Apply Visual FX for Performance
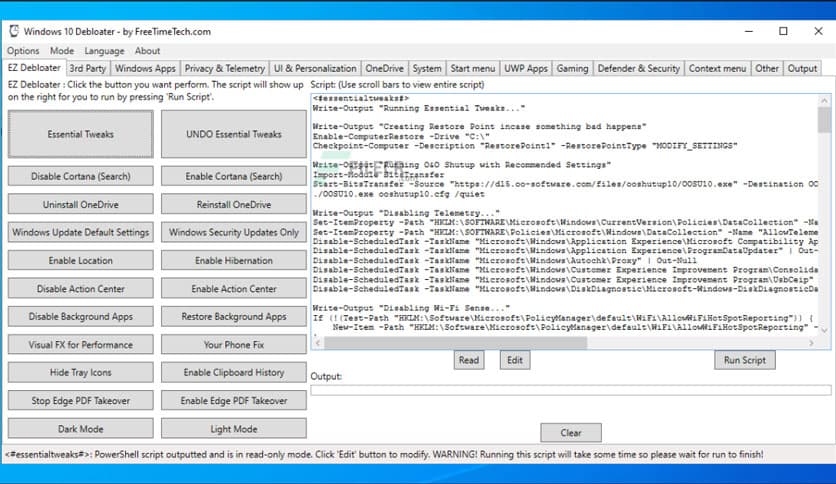836x484 pixels. [x=81, y=344]
